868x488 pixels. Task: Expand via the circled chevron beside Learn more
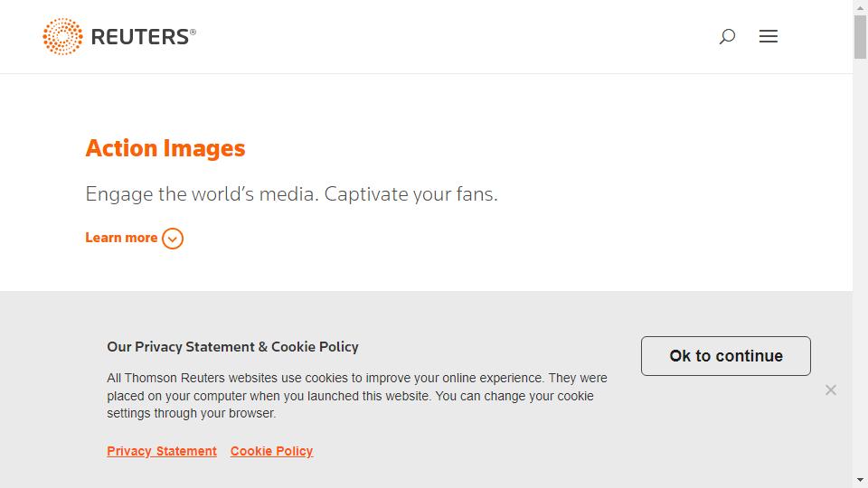pos(173,239)
